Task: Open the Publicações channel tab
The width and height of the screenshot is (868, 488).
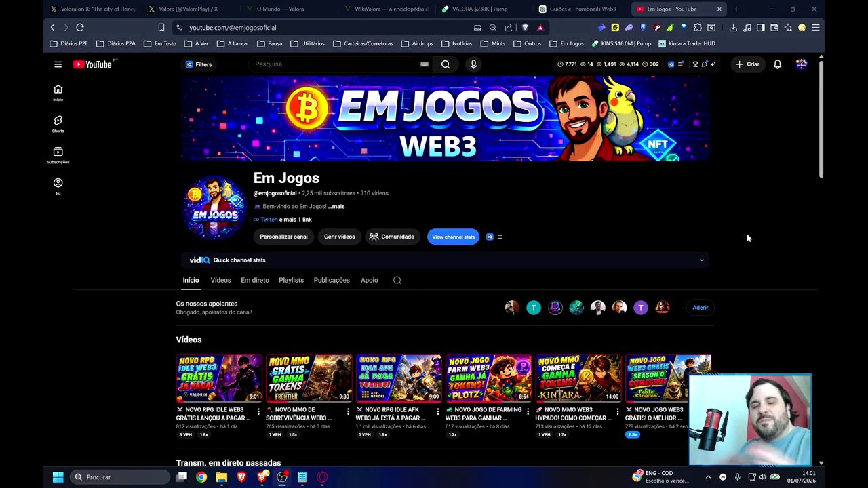Action: [x=332, y=280]
